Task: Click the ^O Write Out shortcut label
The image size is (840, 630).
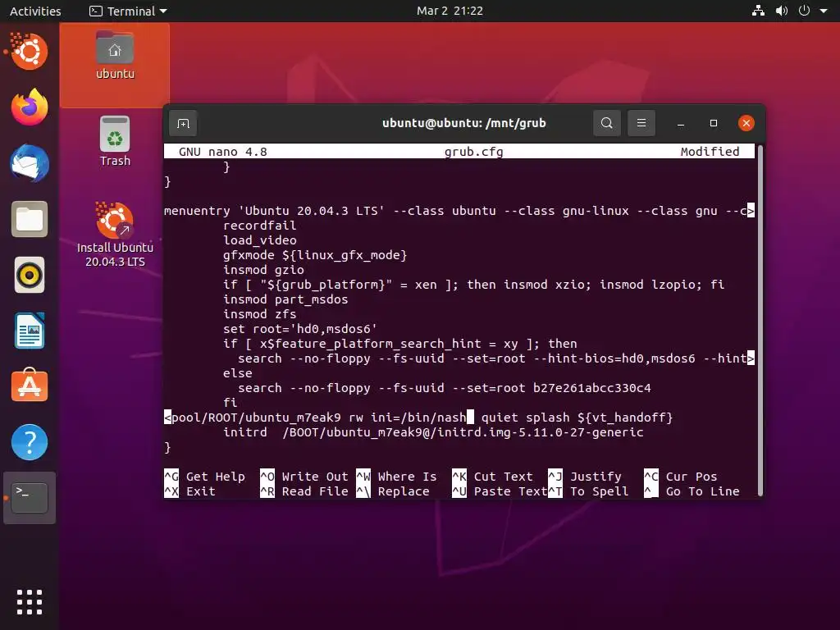Action: (x=304, y=477)
